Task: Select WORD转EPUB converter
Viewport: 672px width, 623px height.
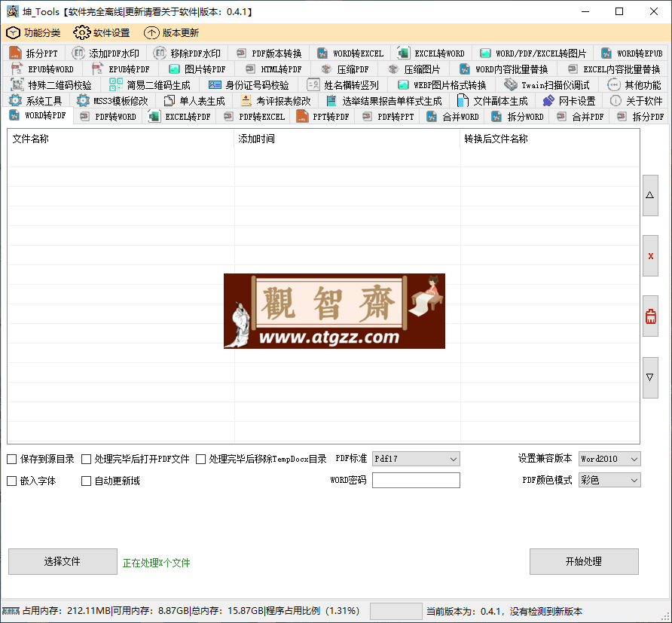Action: [x=632, y=53]
